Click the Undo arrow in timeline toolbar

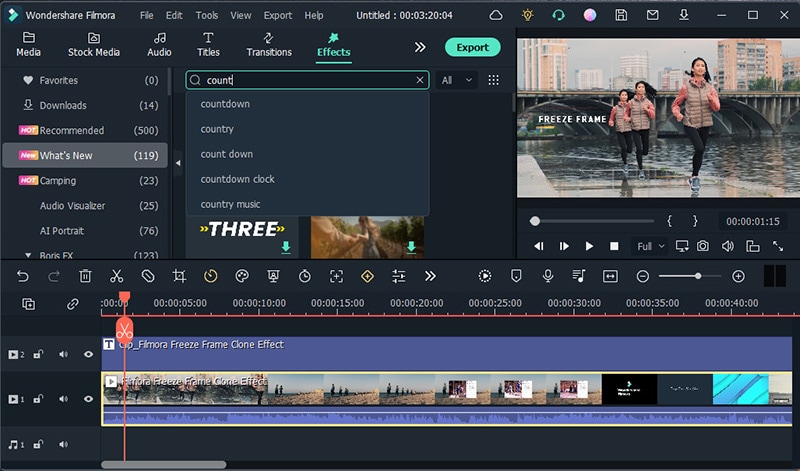point(22,276)
